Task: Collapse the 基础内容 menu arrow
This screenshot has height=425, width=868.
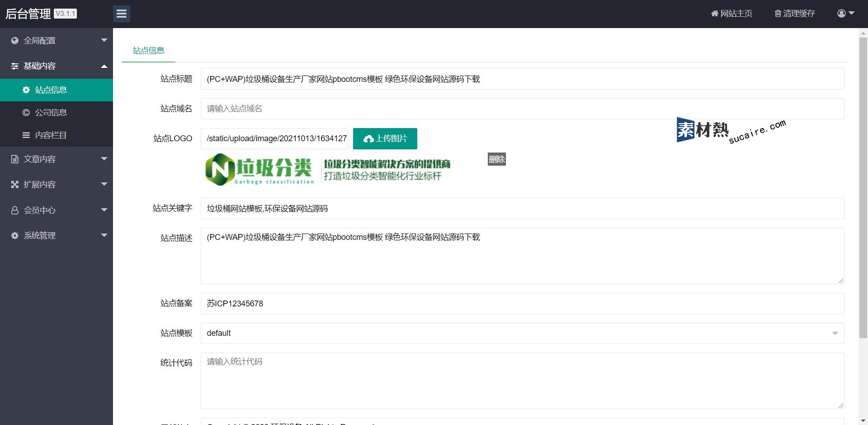Action: (x=104, y=66)
